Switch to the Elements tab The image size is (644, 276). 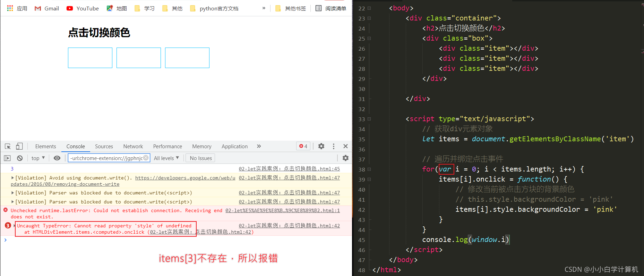pos(45,147)
